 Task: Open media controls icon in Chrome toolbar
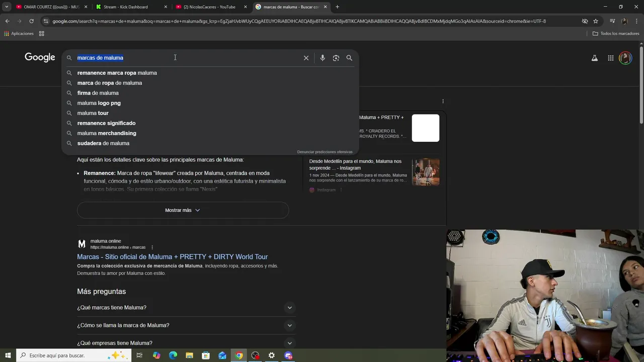click(612, 21)
